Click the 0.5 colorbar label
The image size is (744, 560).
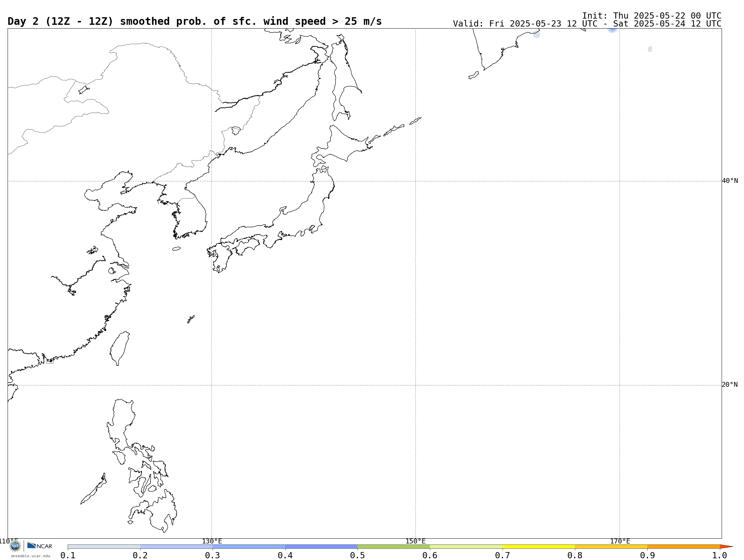pos(358,555)
